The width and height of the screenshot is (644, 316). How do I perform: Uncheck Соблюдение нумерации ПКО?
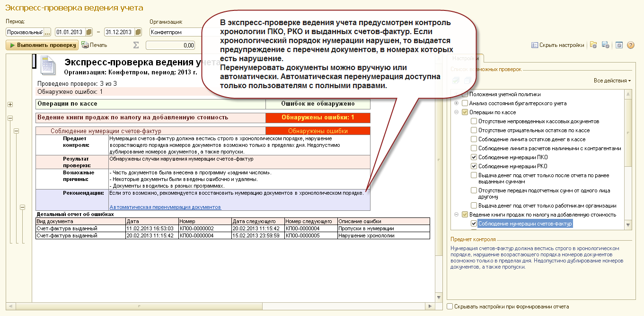(474, 157)
